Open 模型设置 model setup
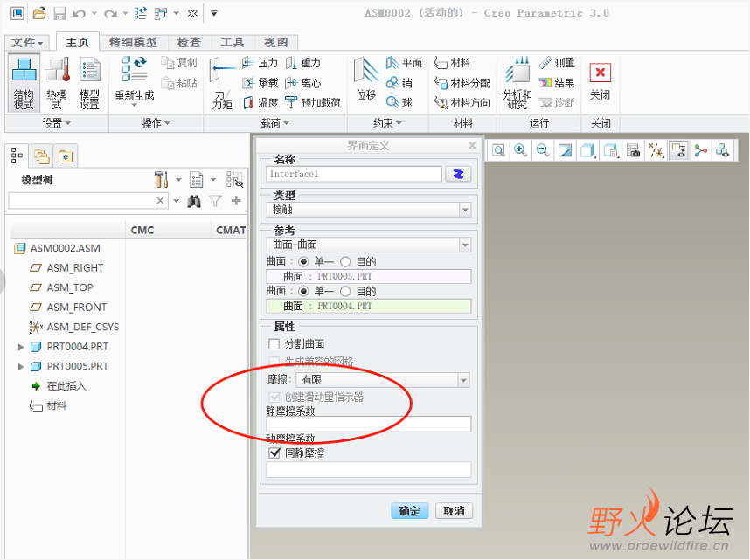This screenshot has height=560, width=750. (90, 83)
